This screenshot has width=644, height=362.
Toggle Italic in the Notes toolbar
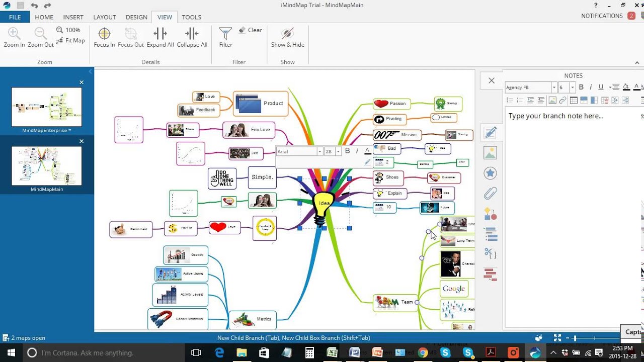point(591,87)
